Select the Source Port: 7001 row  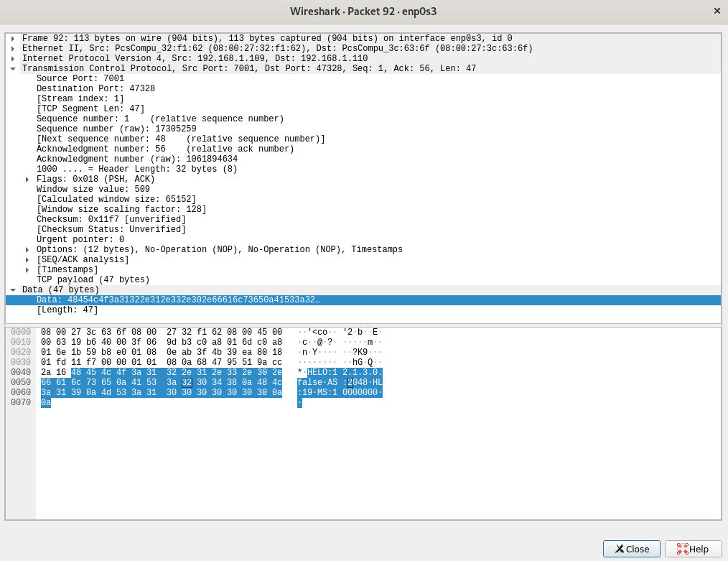click(x=363, y=78)
